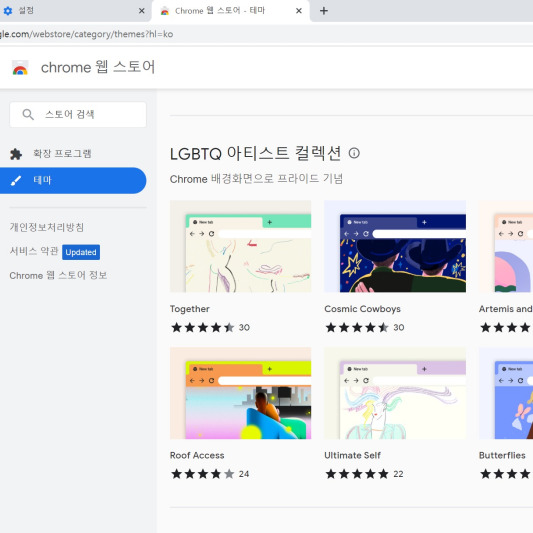This screenshot has width=533, height=533.
Task: Click the Updated badge
Action: [81, 252]
